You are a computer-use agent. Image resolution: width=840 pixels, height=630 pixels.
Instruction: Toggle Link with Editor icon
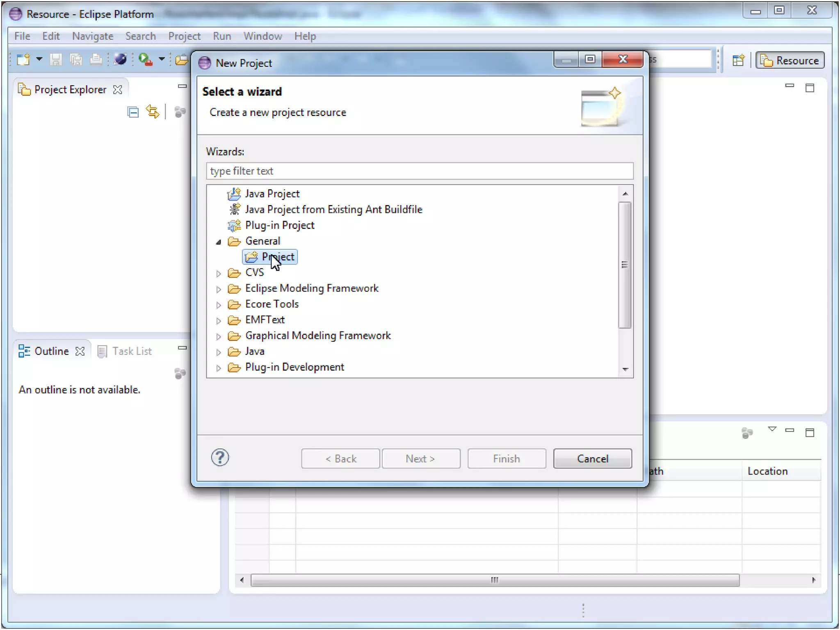tap(153, 112)
